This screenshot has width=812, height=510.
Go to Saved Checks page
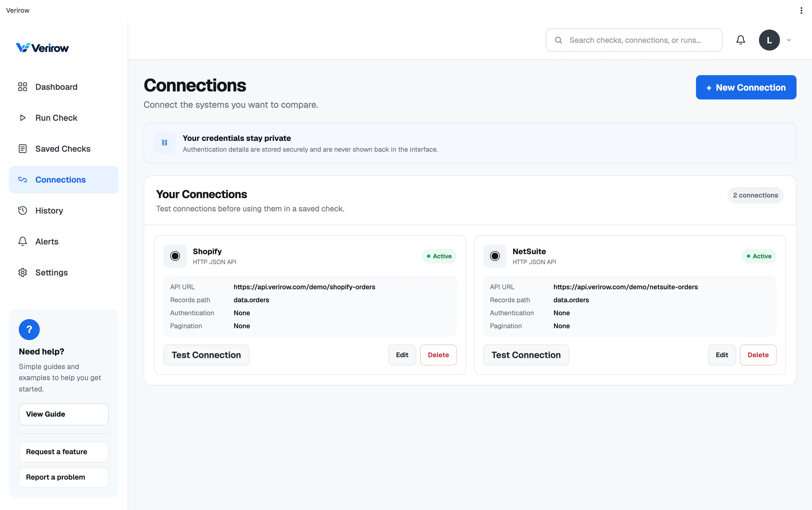pos(64,149)
